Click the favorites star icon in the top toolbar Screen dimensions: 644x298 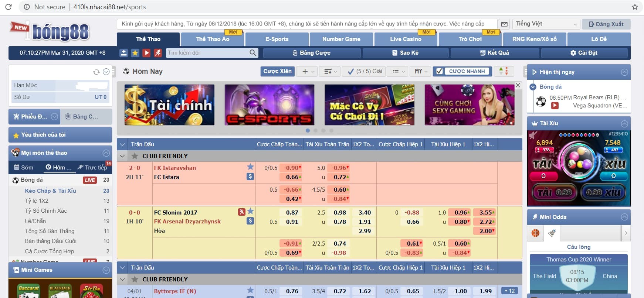tap(135, 53)
